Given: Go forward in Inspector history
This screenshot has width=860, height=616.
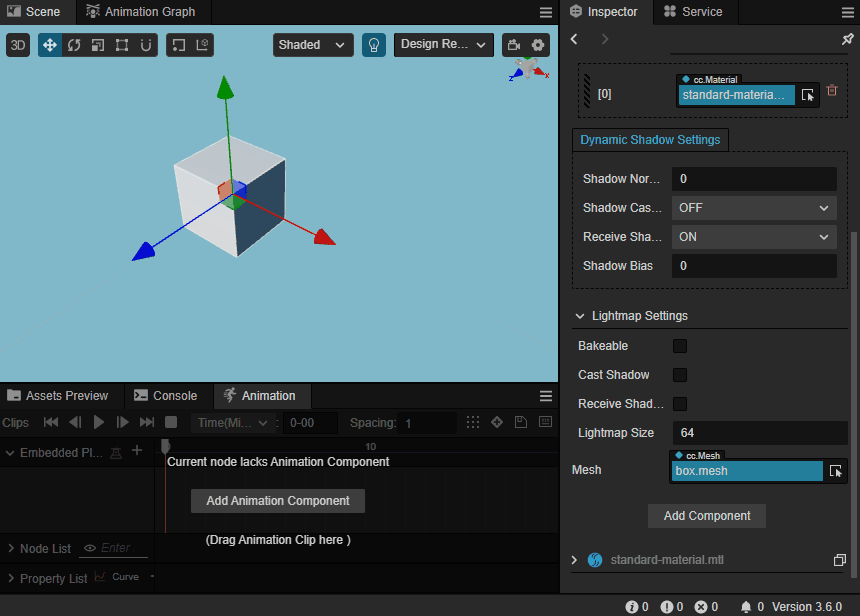Looking at the screenshot, I should coord(604,39).
